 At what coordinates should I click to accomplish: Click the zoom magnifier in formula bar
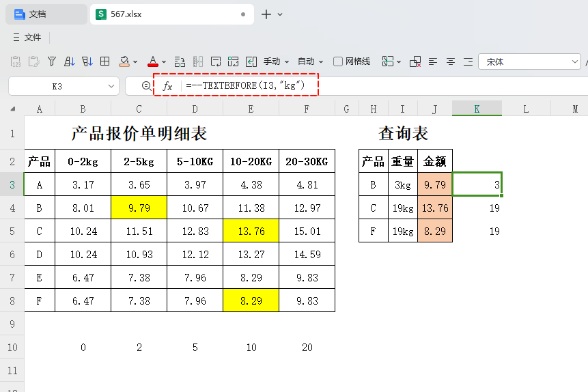pyautogui.click(x=147, y=86)
